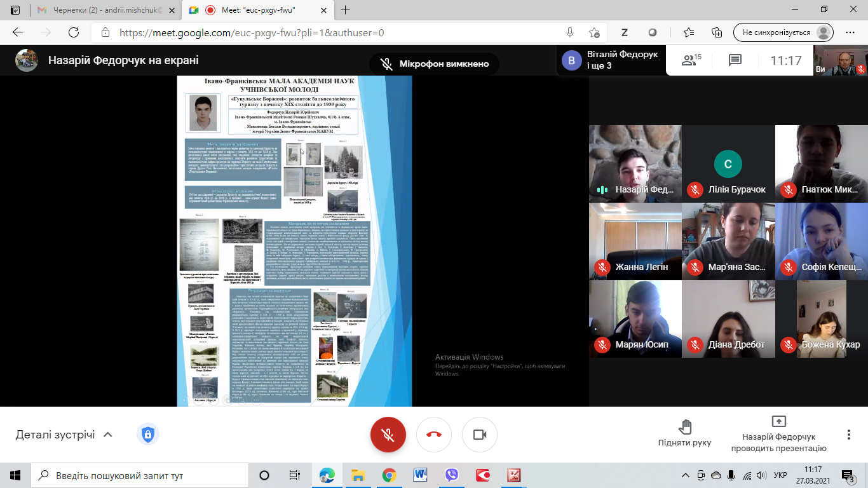This screenshot has width=868, height=488.
Task: Unmute microphone with red mic button
Action: coord(388,435)
